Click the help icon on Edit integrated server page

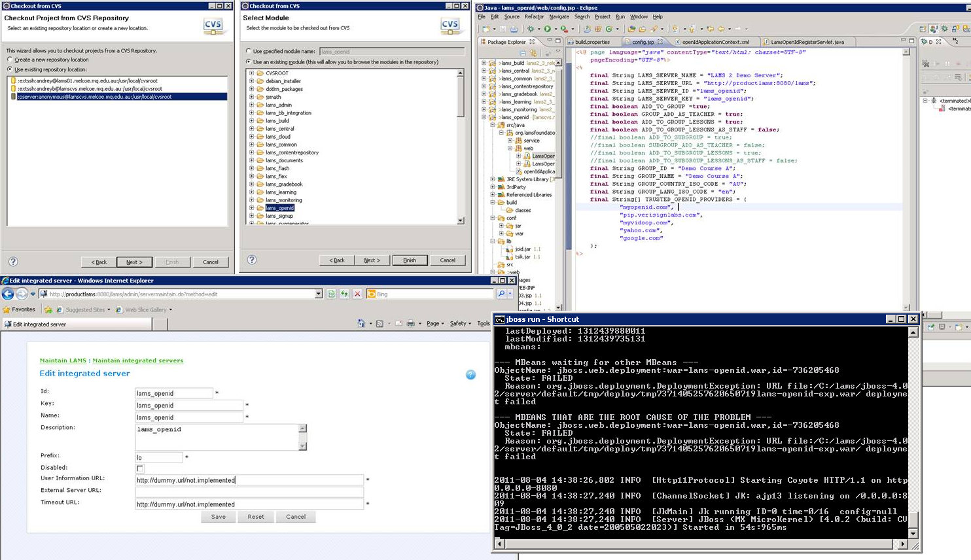point(470,375)
